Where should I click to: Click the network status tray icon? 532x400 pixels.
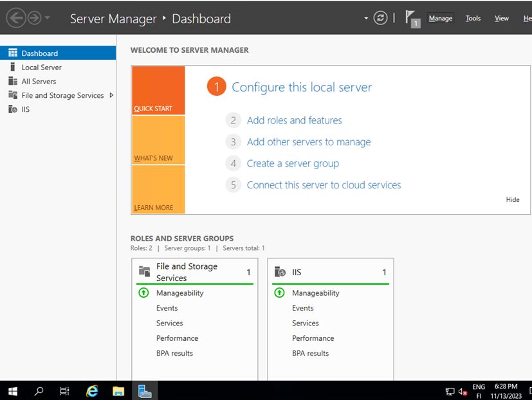click(x=450, y=390)
